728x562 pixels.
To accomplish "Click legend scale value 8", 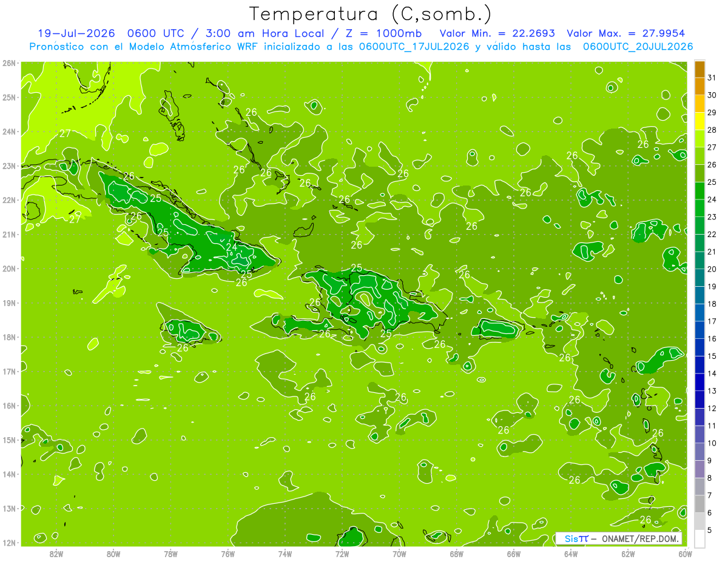I will pyautogui.click(x=710, y=478).
